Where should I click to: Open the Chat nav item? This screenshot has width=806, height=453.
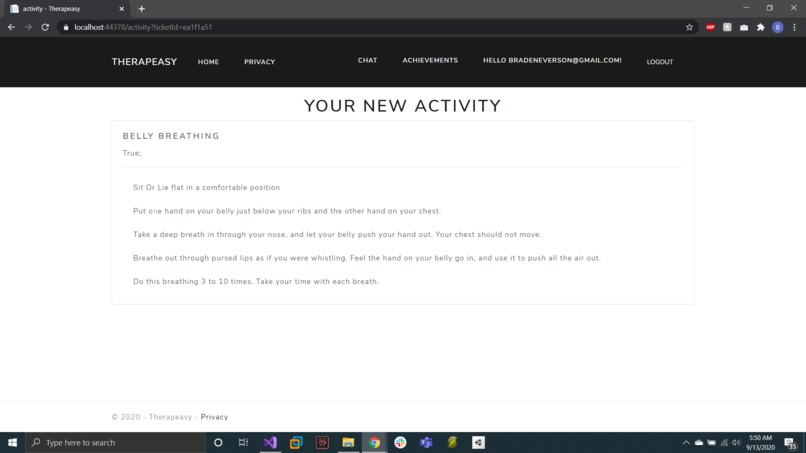pos(368,60)
